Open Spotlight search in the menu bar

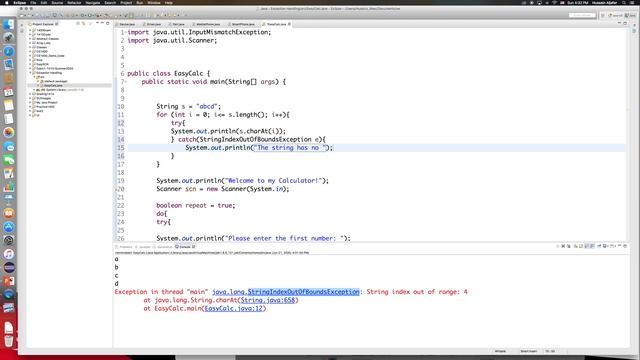coord(624,3)
